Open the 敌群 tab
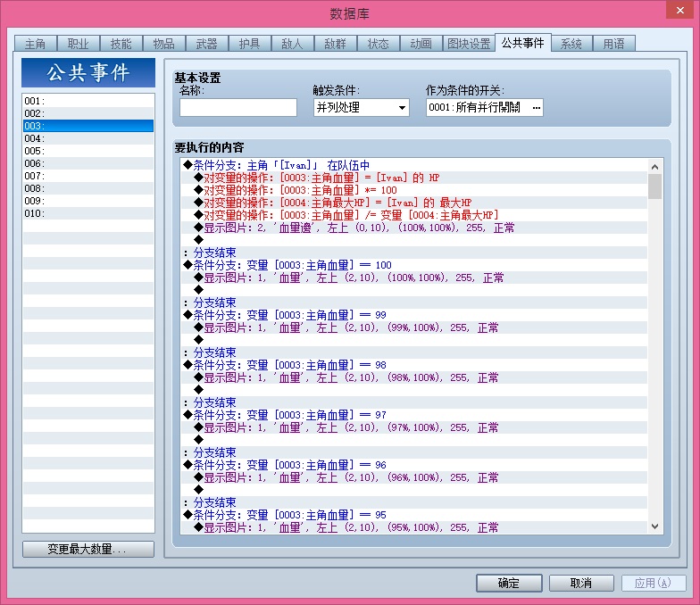This screenshot has height=605, width=700. 336,44
